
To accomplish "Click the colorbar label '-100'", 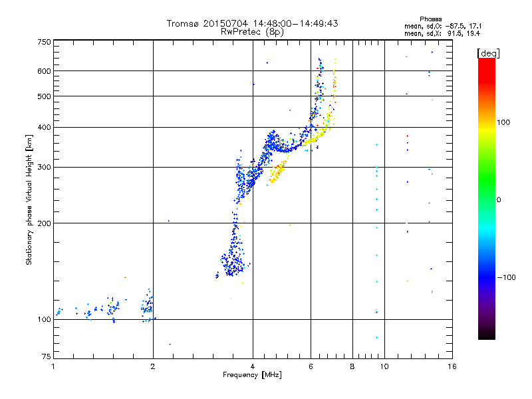I will [x=507, y=277].
